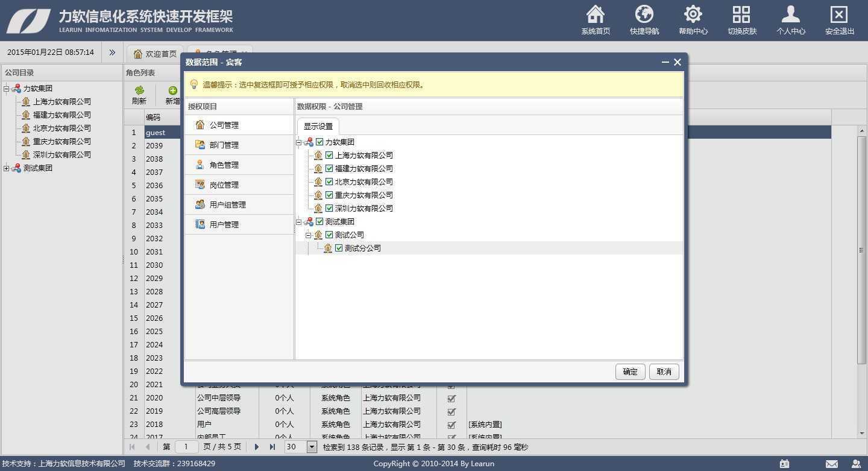868x471 pixels.
Task: Switch to the 显示设置 tab
Action: [x=318, y=126]
